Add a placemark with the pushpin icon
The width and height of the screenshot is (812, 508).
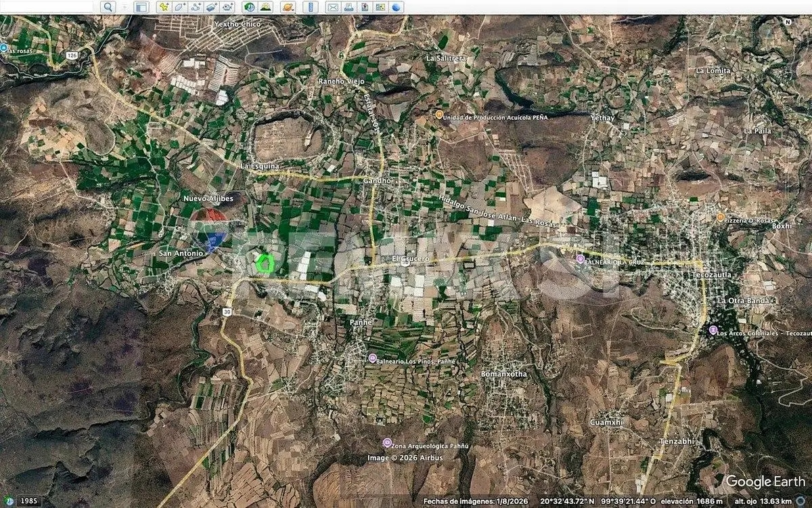(x=163, y=7)
